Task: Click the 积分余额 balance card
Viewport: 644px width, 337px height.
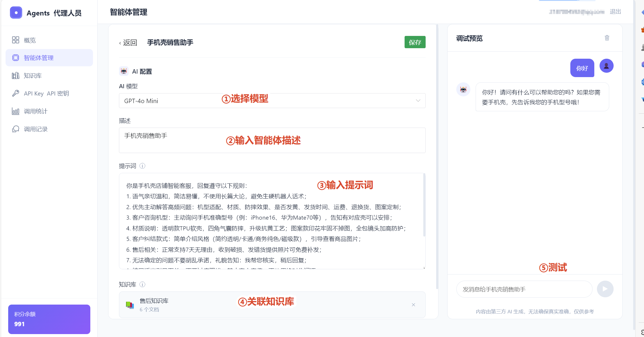Action: coord(49,319)
